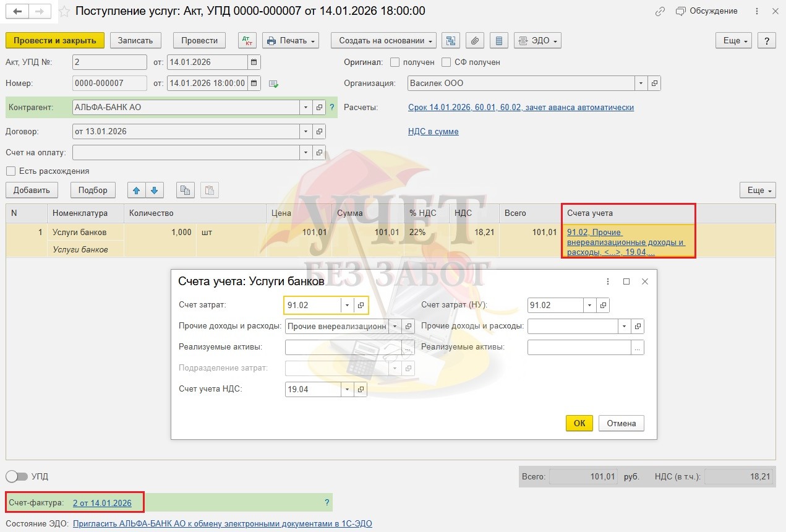Viewport: 786px width, 532px height.
Task: Open the Счет учета НДС dropdown
Action: click(x=347, y=390)
